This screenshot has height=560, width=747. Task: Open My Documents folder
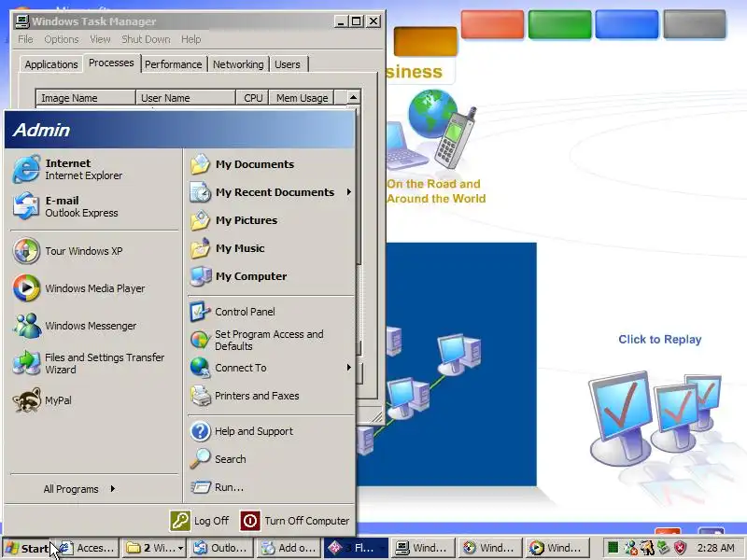[271, 164]
